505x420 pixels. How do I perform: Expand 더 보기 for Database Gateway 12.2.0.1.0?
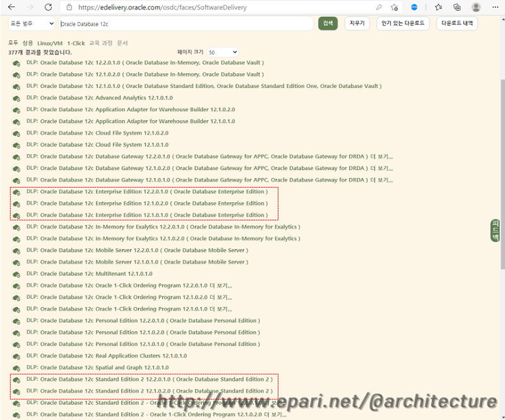pos(381,157)
